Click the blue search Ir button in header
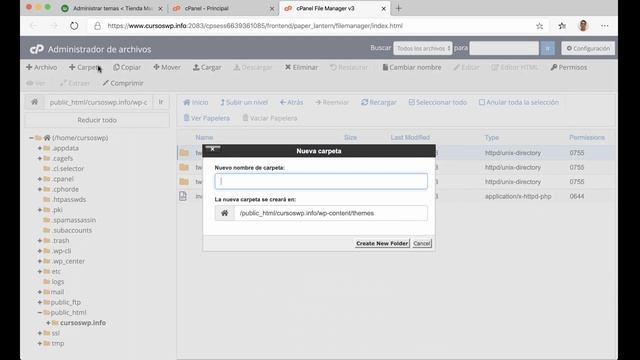Screen dimensions: 640x360 point(548,49)
